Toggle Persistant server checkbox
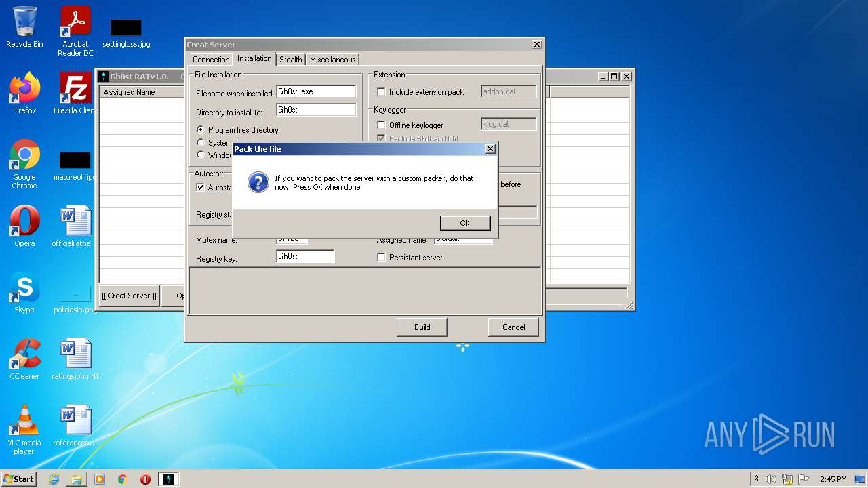Image resolution: width=868 pixels, height=488 pixels. (x=381, y=258)
